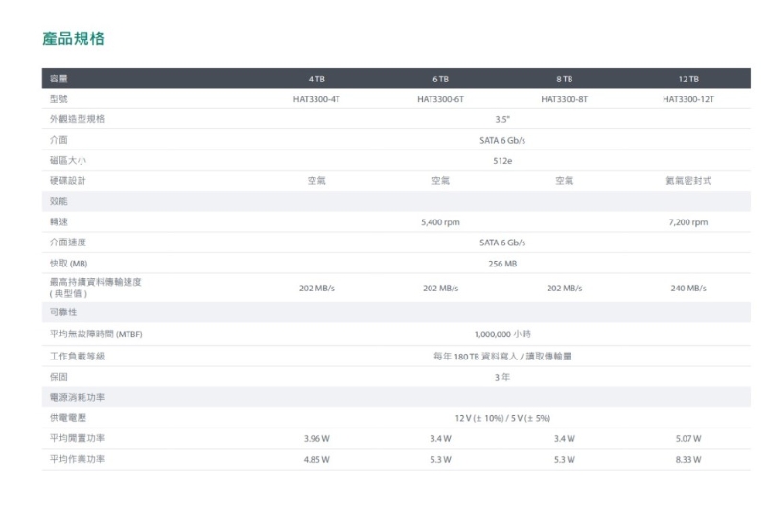Click the 每年 180 TB workload value
The width and height of the screenshot is (769, 532).
click(x=502, y=356)
